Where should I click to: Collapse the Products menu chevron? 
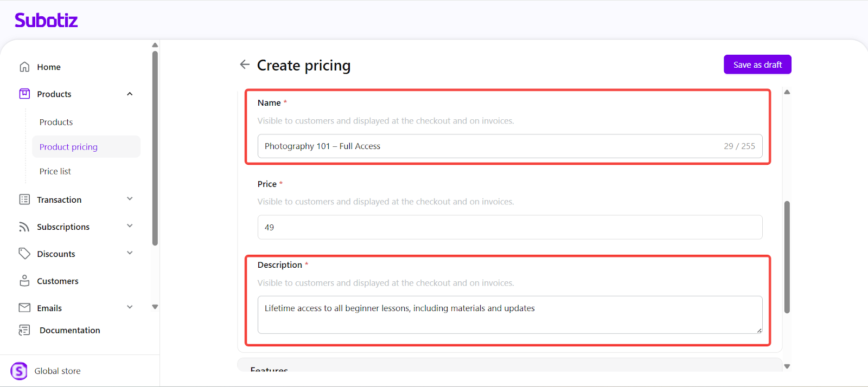pyautogui.click(x=130, y=94)
